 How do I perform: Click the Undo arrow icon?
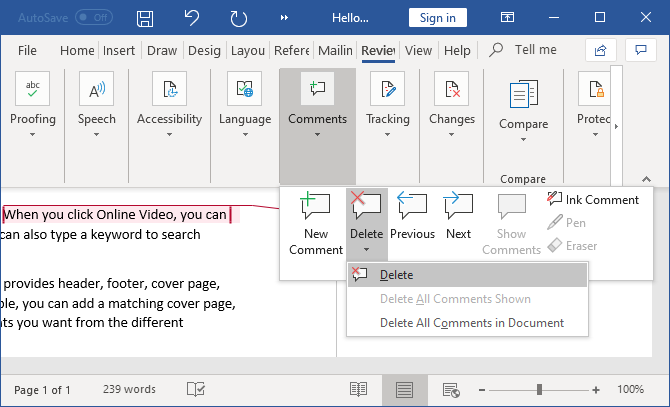tap(191, 18)
